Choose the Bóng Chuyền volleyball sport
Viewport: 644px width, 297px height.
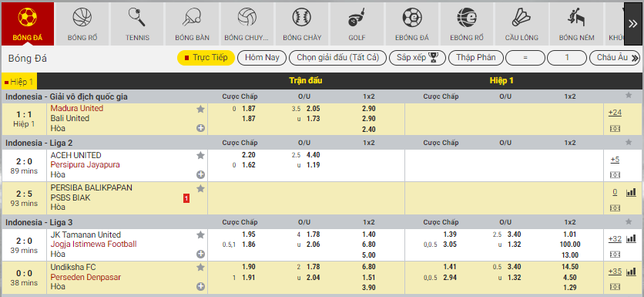coord(247,24)
